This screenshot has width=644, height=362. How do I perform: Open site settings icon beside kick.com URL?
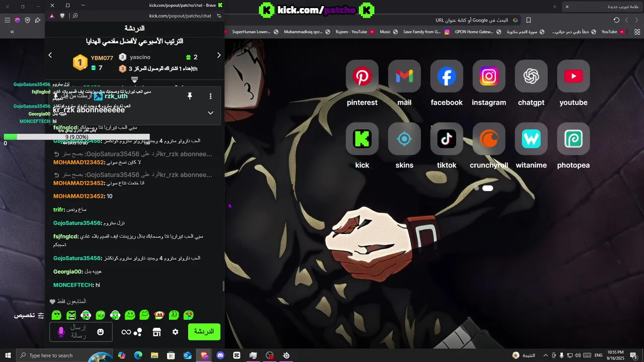pos(219,16)
